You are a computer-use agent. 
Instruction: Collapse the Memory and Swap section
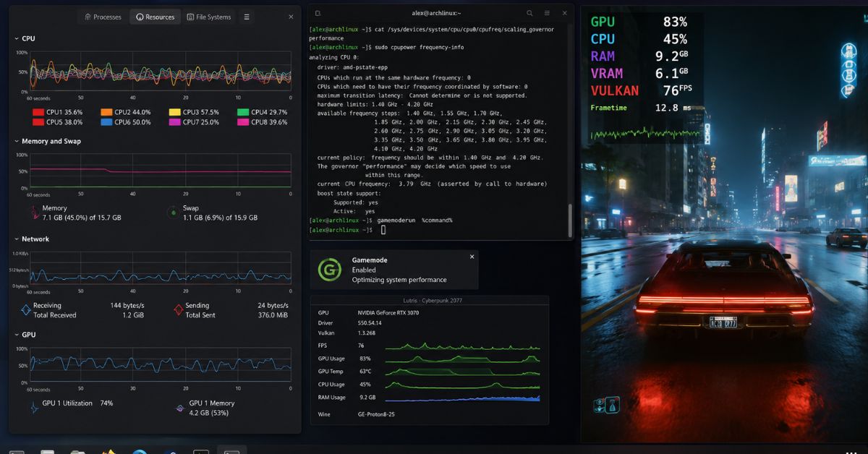point(17,142)
